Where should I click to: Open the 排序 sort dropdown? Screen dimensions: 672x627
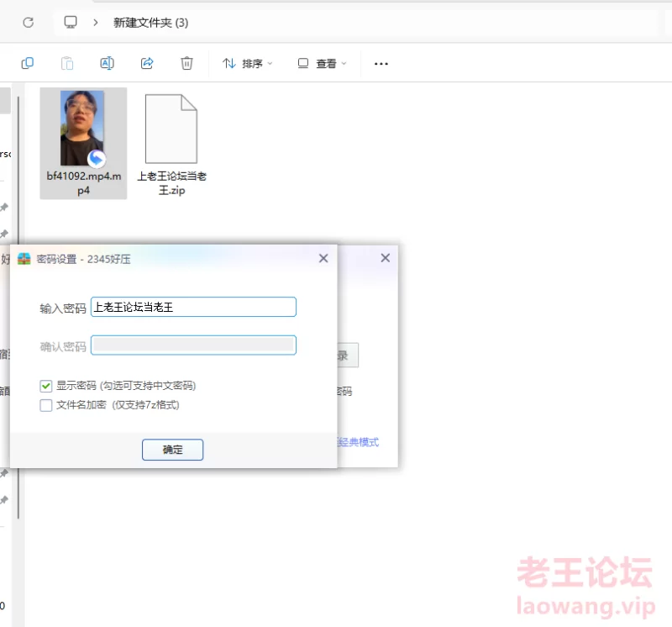[246, 63]
